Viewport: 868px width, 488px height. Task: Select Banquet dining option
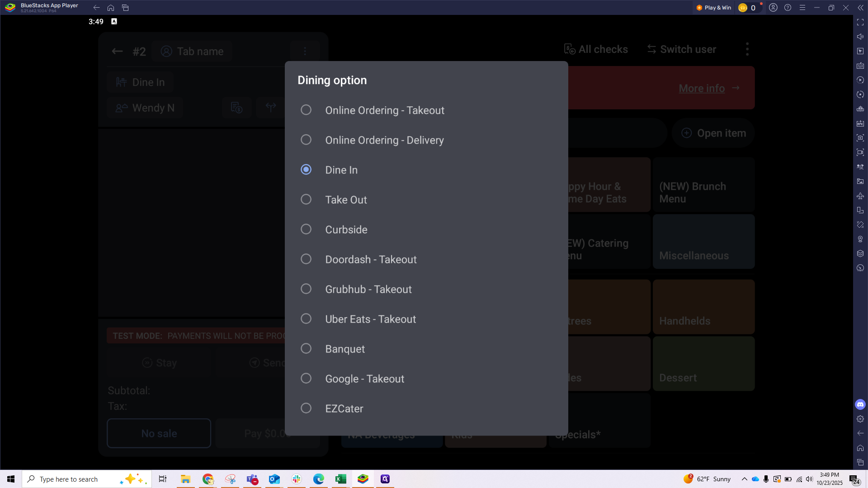pyautogui.click(x=306, y=348)
